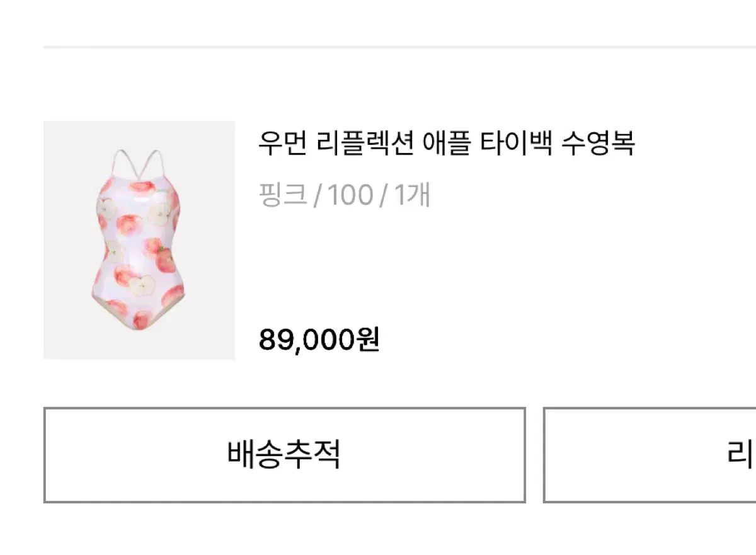Tap the partially visible 리 button

649,454
